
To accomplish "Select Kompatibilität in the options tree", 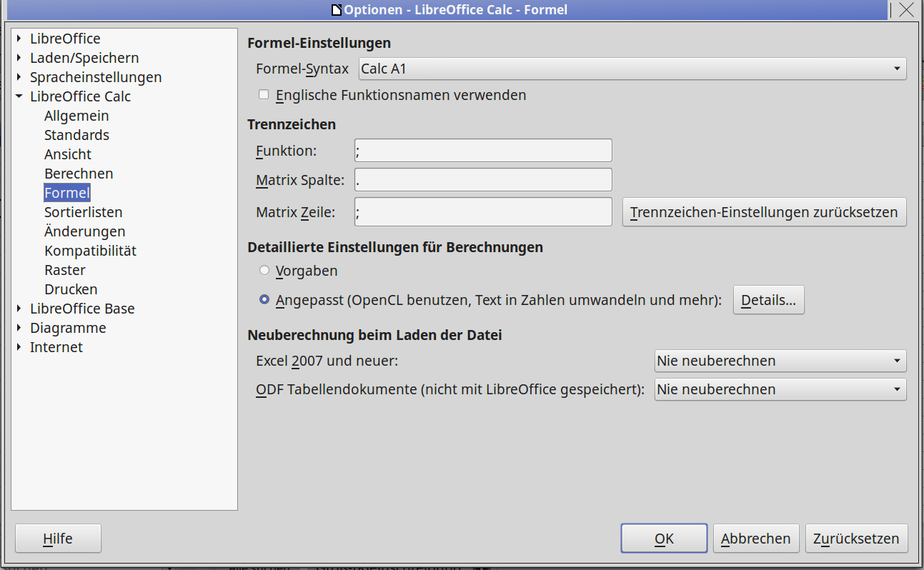I will (90, 251).
